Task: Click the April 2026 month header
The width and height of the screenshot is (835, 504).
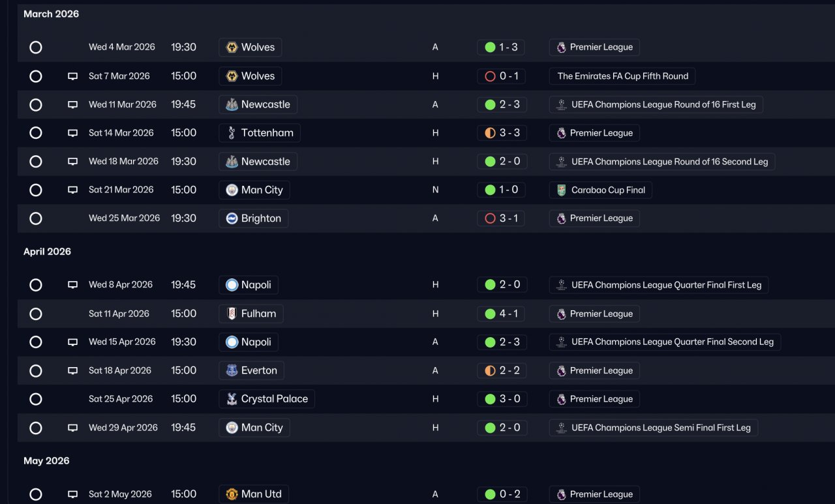Action: (x=47, y=252)
